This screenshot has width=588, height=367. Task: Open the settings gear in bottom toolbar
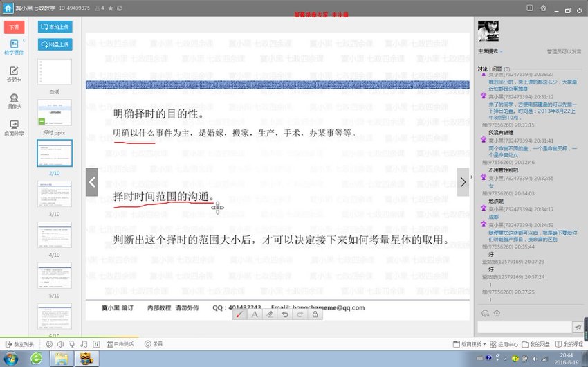(49, 344)
